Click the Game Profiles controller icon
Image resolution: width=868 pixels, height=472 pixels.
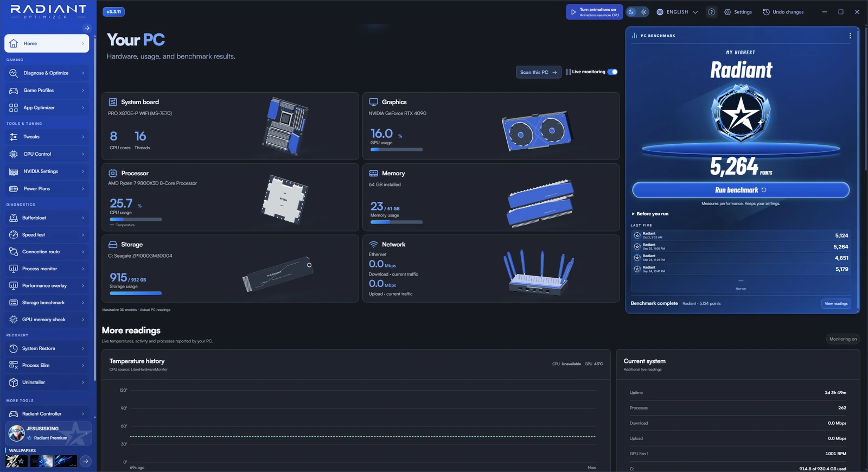point(14,91)
